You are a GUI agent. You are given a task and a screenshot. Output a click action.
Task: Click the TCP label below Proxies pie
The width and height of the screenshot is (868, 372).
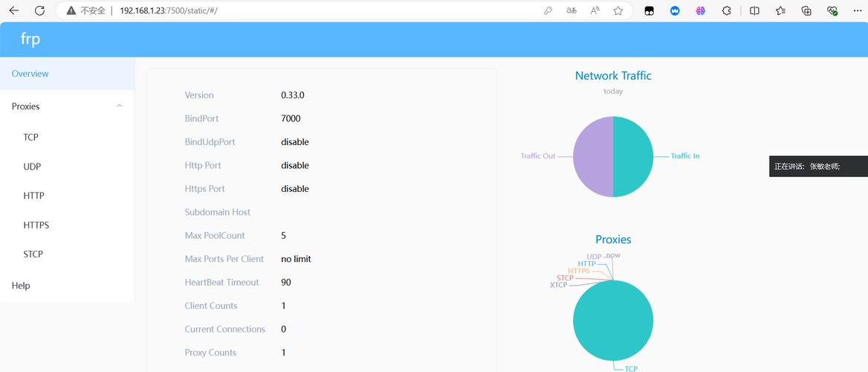click(631, 368)
